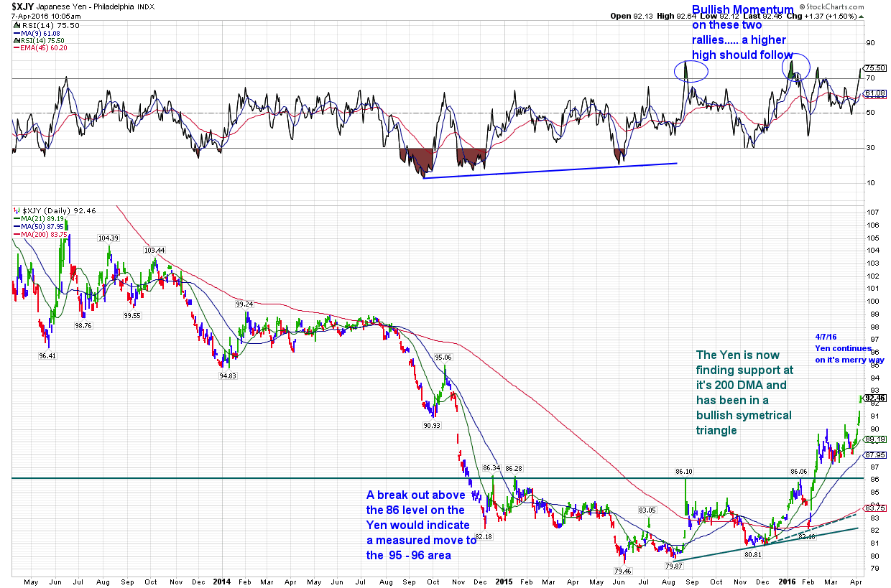The image size is (891, 588).
Task: Click the "83.05" price high label
Action: tap(648, 510)
